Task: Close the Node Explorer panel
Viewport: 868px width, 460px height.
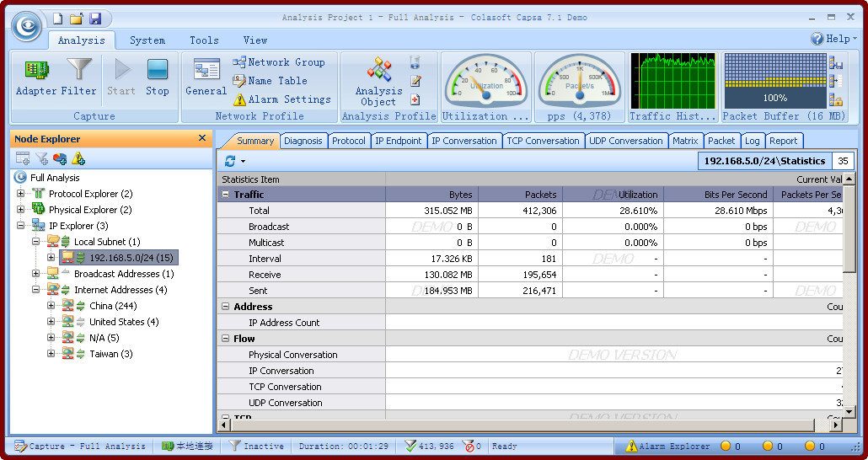Action: point(202,138)
